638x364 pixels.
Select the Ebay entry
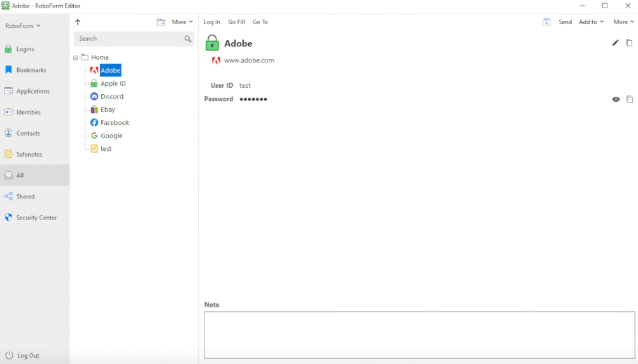pyautogui.click(x=108, y=109)
